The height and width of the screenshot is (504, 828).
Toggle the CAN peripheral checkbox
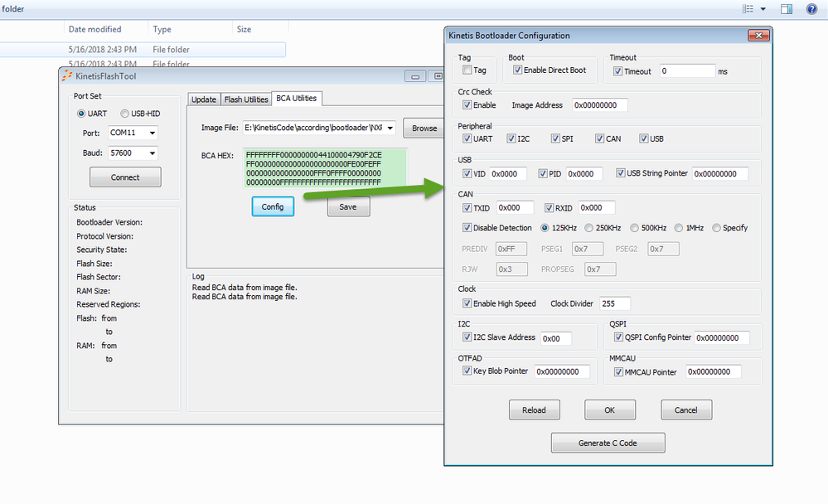599,138
